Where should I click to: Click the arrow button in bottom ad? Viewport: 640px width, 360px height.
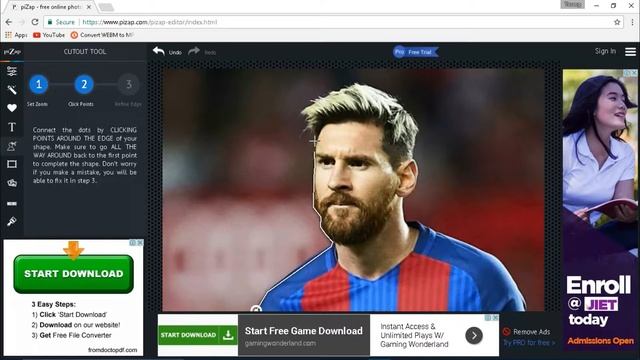[474, 336]
